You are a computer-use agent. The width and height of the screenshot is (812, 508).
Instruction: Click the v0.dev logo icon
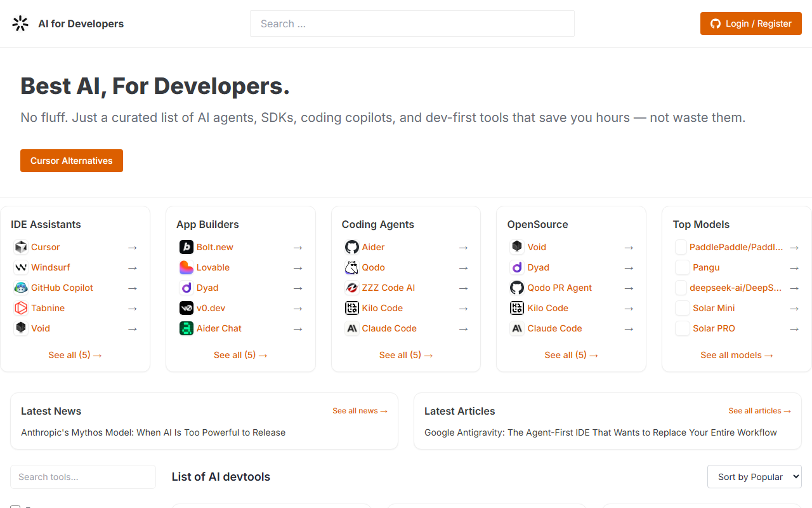[x=187, y=308]
